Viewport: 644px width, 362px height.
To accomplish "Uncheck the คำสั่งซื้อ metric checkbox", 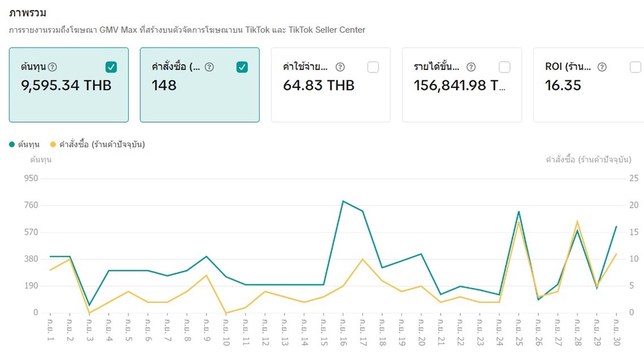I will pyautogui.click(x=242, y=67).
